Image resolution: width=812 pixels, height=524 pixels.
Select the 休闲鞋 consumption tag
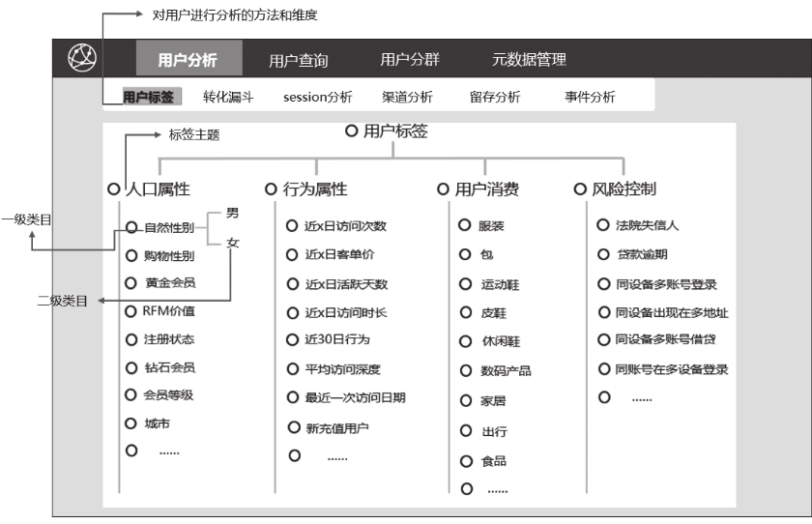point(490,341)
